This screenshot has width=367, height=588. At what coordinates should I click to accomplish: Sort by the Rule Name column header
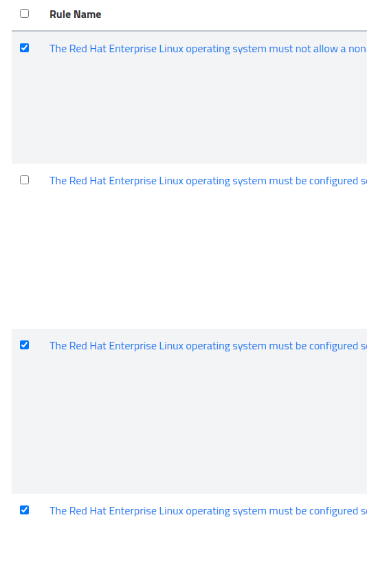[x=76, y=14]
